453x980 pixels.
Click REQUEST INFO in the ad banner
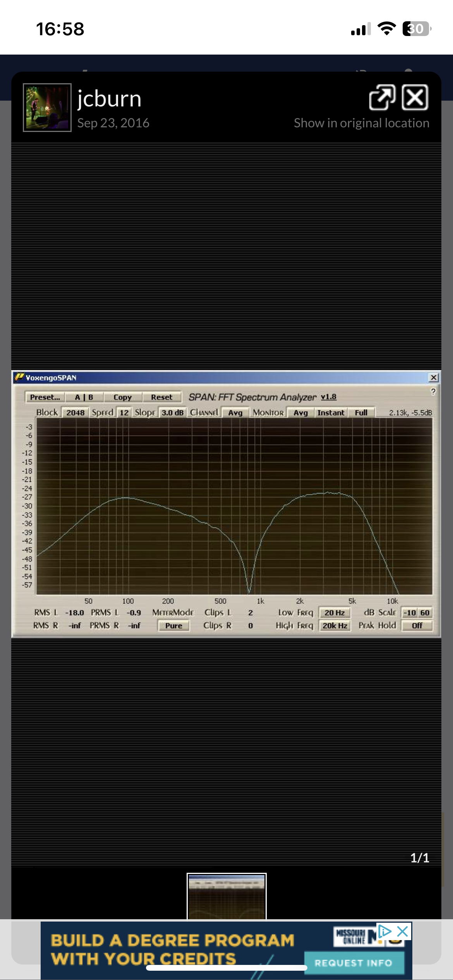pyautogui.click(x=354, y=963)
